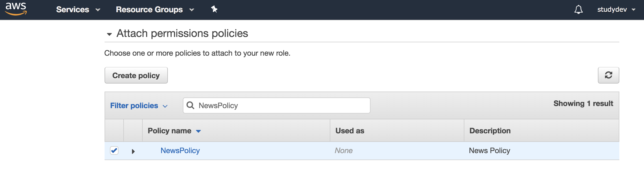Expand the NewsPolicy row details triangle
Viewport: 644px width, 174px height.
(x=133, y=152)
